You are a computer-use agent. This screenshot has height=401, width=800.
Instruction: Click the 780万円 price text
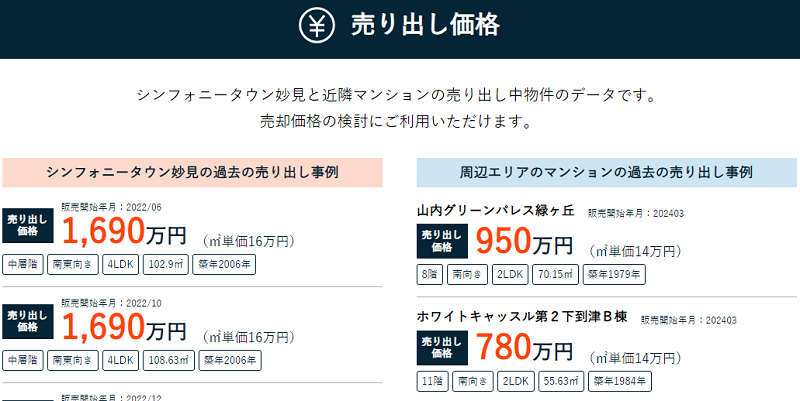point(524,348)
